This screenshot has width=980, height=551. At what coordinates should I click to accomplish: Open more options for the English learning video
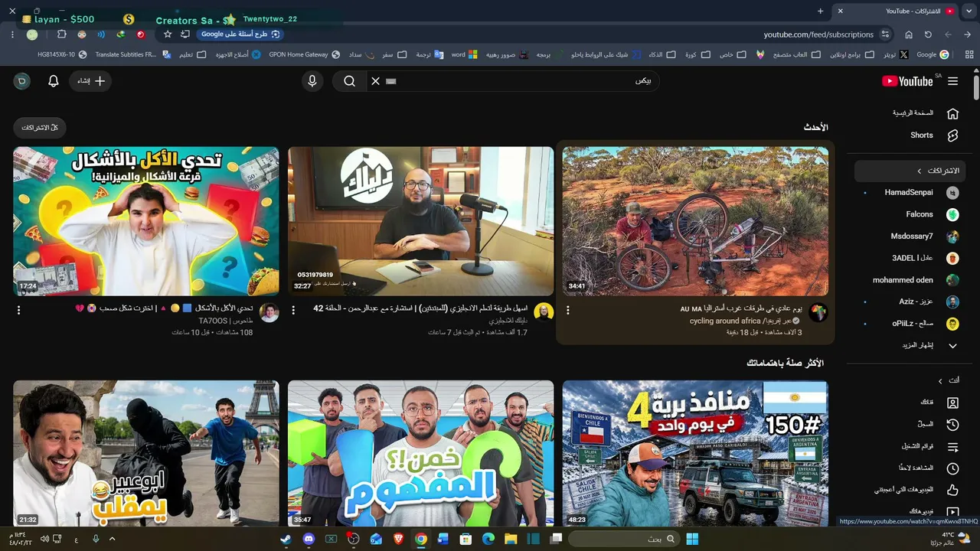click(293, 310)
